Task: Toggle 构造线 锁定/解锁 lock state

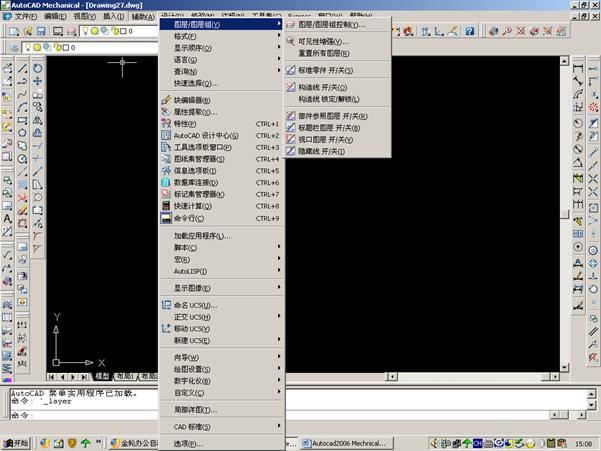Action: (338, 99)
